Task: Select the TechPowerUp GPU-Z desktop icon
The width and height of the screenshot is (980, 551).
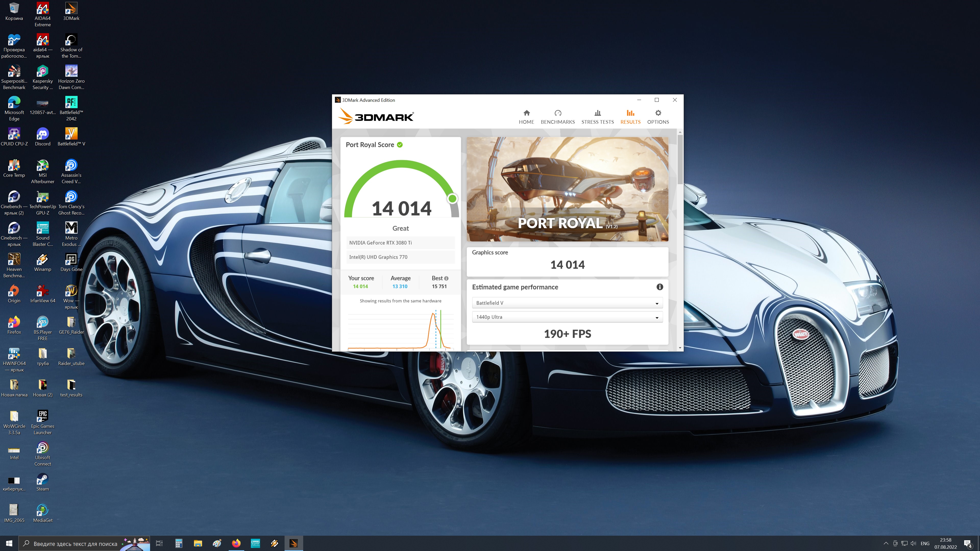Action: click(43, 203)
